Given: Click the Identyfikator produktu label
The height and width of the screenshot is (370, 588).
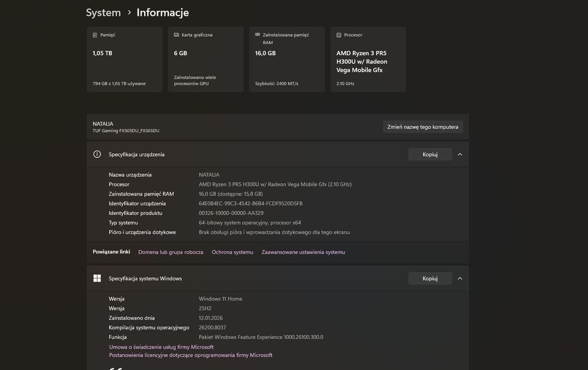Looking at the screenshot, I should coord(135,213).
